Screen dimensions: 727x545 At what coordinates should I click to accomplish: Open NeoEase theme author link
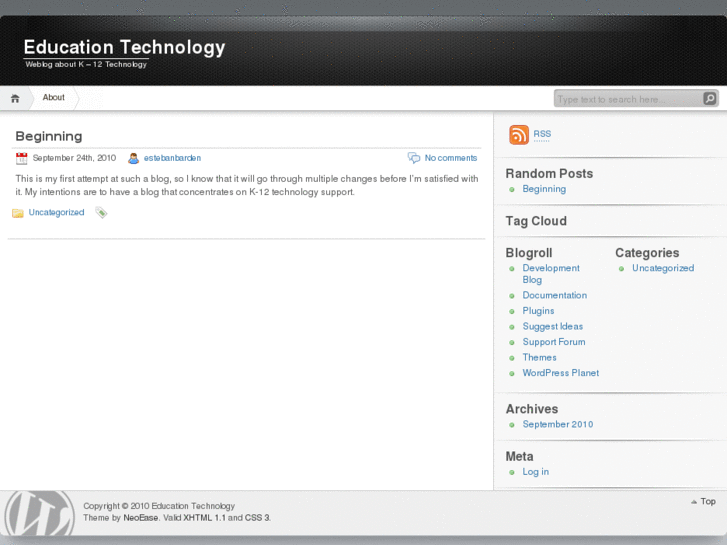point(140,518)
